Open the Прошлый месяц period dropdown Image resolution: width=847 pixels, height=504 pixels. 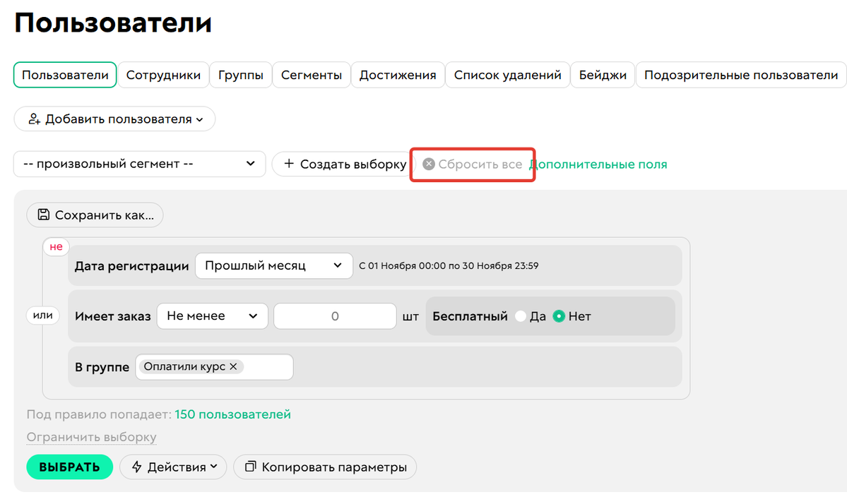[x=274, y=265]
